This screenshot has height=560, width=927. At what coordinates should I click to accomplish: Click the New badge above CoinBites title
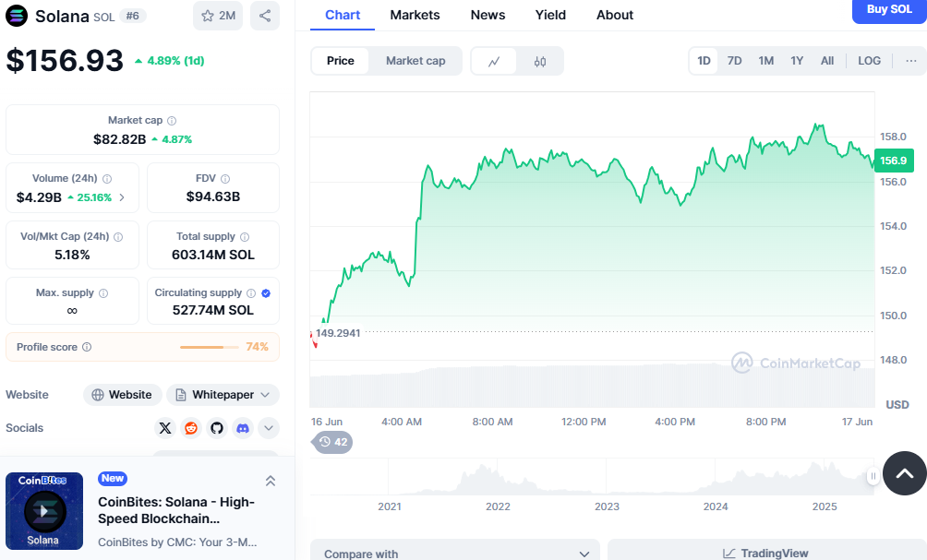click(x=113, y=479)
